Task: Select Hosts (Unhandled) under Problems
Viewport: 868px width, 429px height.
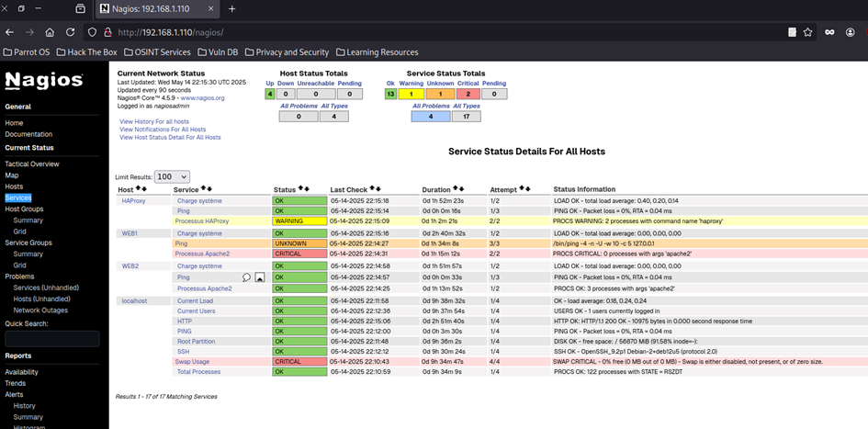Action: click(x=41, y=299)
